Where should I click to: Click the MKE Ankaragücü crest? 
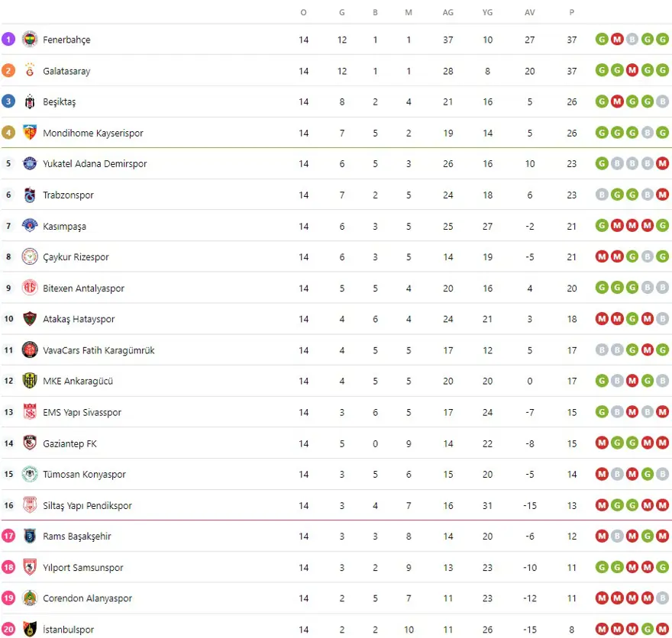tap(30, 381)
